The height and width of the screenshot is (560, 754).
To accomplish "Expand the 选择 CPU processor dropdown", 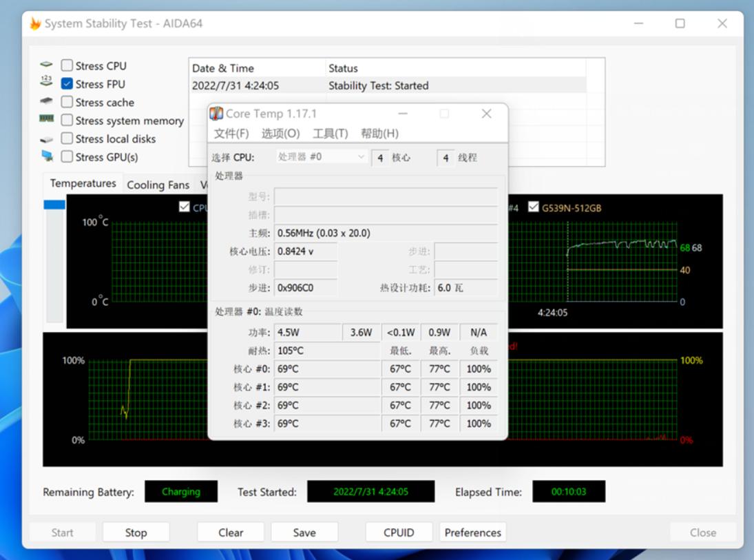I will point(321,157).
